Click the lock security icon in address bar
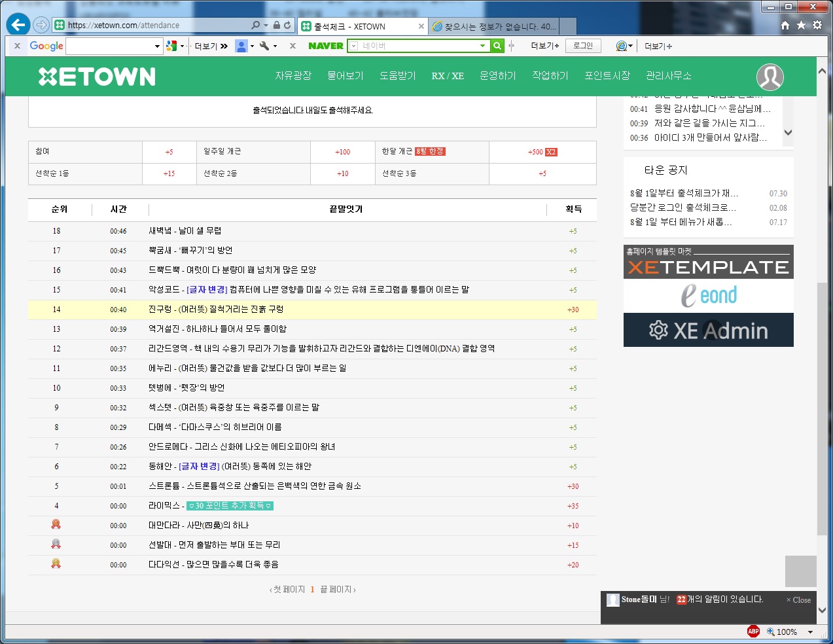Image resolution: width=833 pixels, height=644 pixels. tap(277, 25)
